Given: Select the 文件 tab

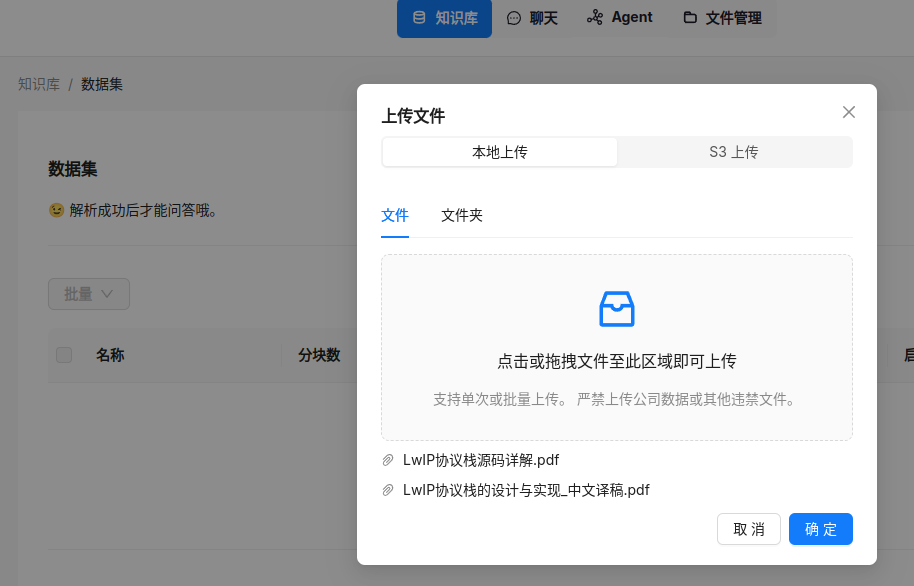Looking at the screenshot, I should pyautogui.click(x=394, y=215).
